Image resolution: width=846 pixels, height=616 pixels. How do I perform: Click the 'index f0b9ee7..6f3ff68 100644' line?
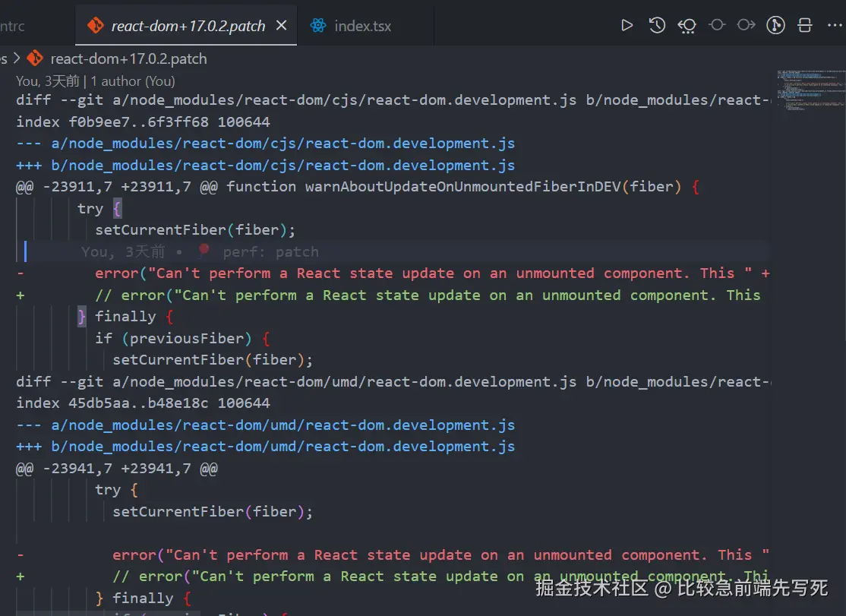tap(143, 122)
